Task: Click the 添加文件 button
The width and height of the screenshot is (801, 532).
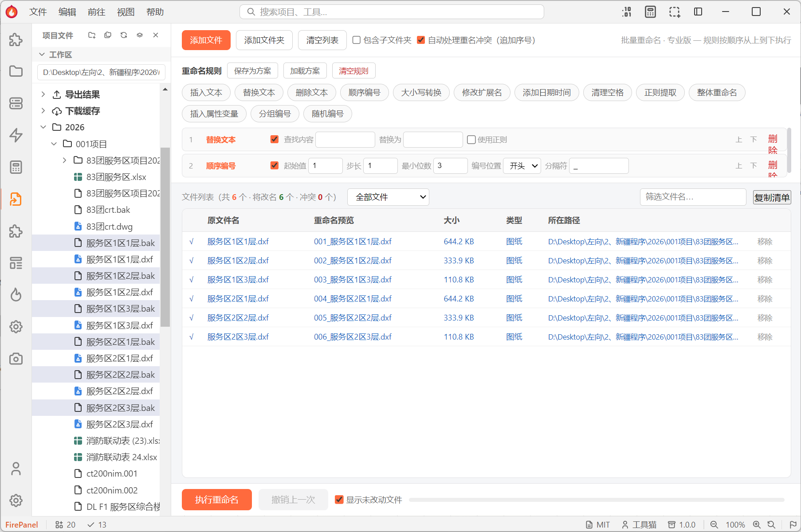Action: [x=206, y=40]
